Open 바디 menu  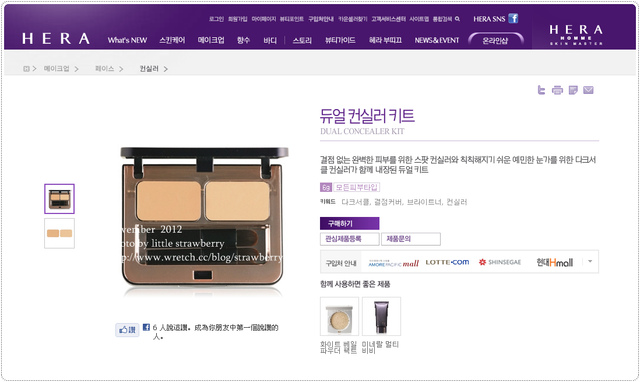coord(270,40)
